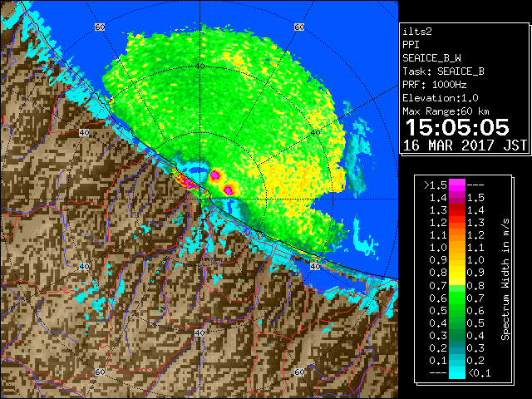Click the product name "SEAICE_B_W"
Viewport: 532px width, 399px height.
(x=431, y=58)
